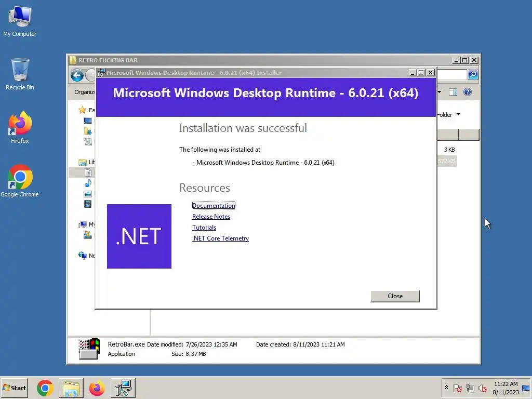Screen dimensions: 532x399
Task: Select Downloads item under Favorites
Action: click(87, 131)
